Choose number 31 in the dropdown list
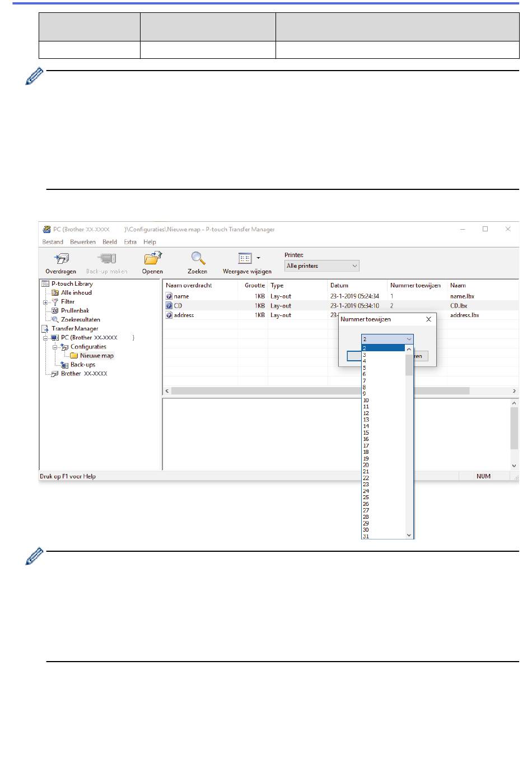 [383, 536]
